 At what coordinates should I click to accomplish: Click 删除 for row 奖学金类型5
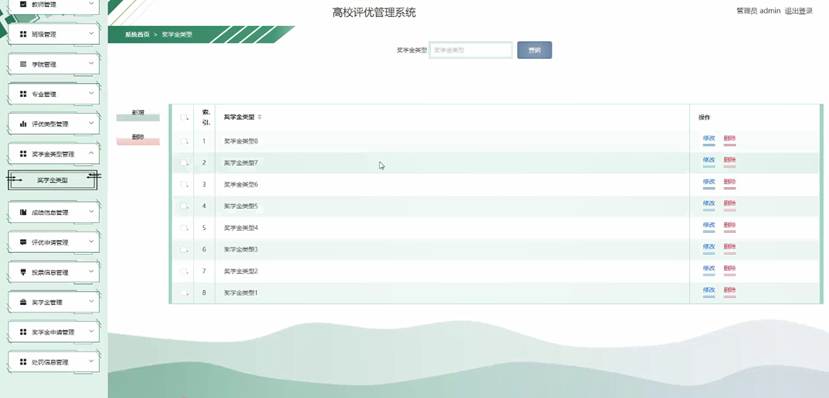[730, 204]
